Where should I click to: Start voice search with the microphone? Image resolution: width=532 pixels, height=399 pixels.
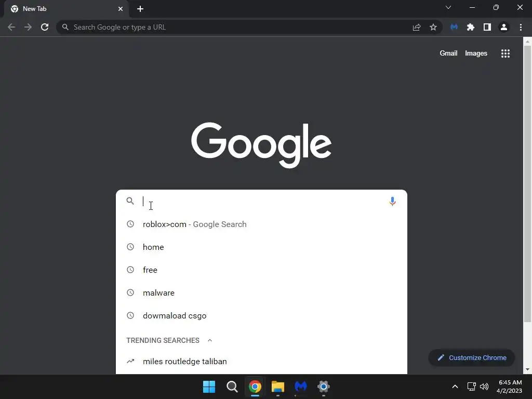pos(392,201)
